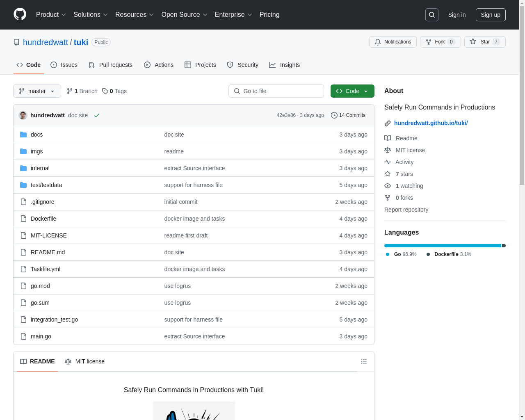Click the imgs folder icon
The image size is (525, 420).
(x=23, y=151)
